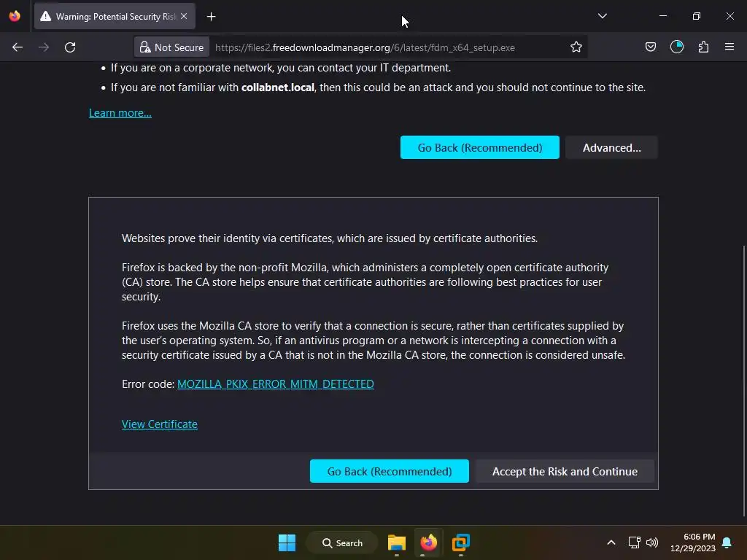Open the VirtualBox taskbar icon

coord(461,542)
